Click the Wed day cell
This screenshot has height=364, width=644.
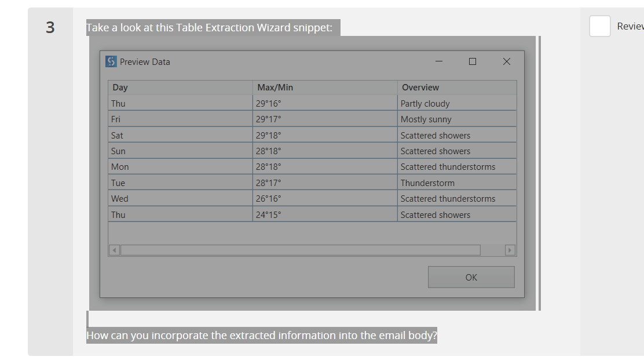coord(180,199)
